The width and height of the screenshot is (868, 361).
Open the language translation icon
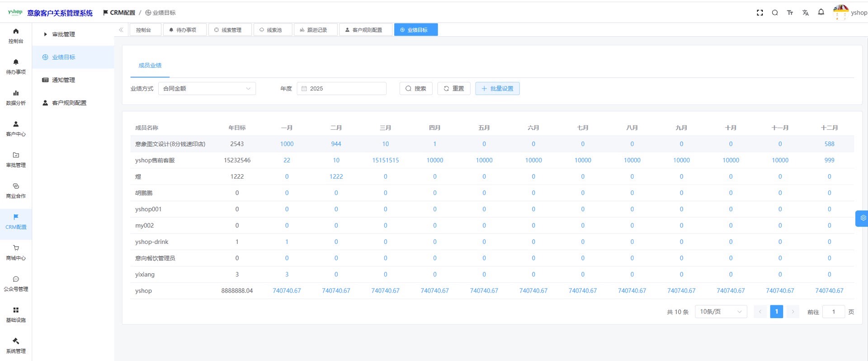tap(805, 13)
